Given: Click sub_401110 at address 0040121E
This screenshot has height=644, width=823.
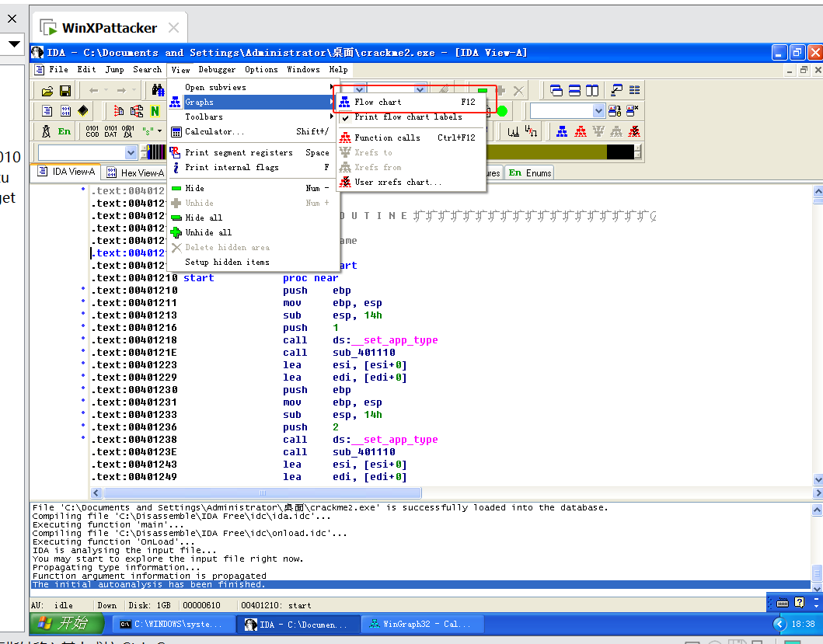Looking at the screenshot, I should [x=364, y=353].
